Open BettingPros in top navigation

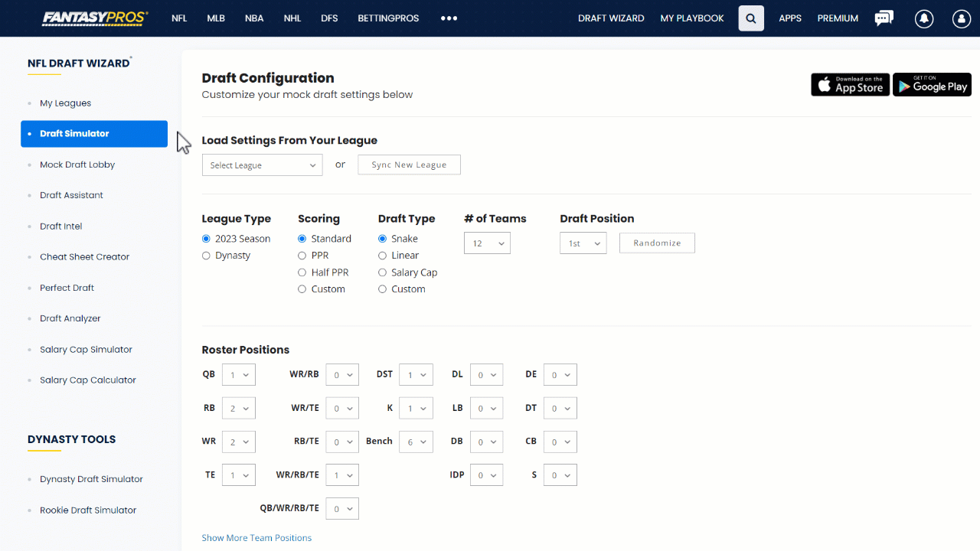388,18
